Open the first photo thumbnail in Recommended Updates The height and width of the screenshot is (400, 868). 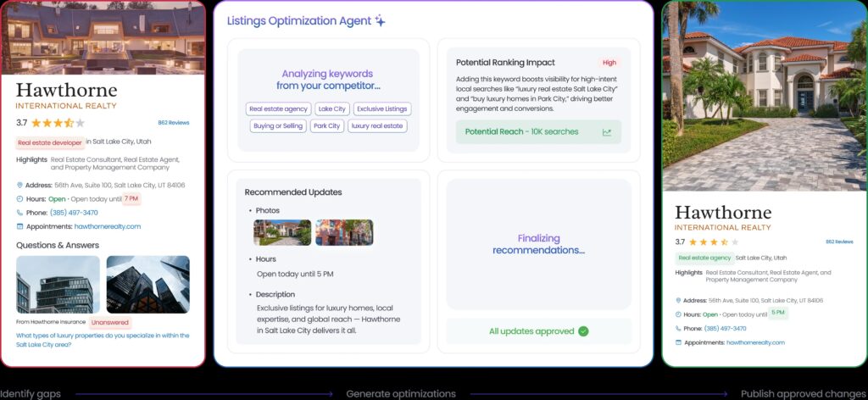282,232
